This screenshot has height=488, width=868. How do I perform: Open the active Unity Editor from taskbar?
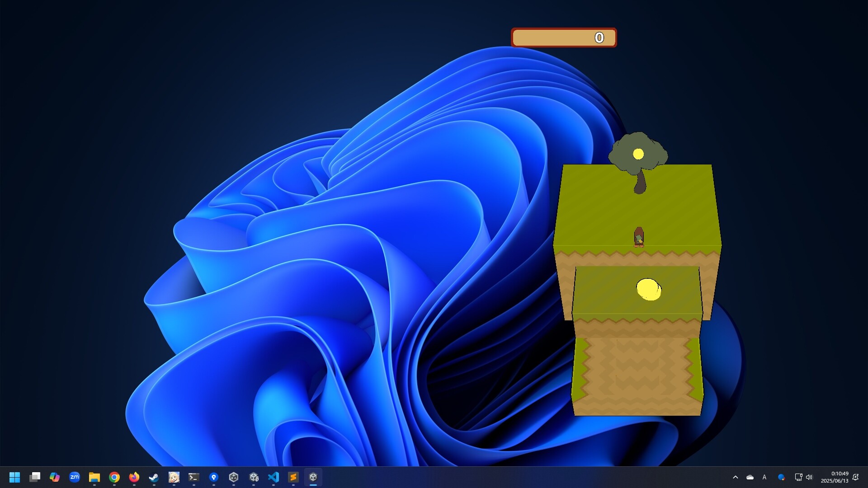tap(314, 477)
